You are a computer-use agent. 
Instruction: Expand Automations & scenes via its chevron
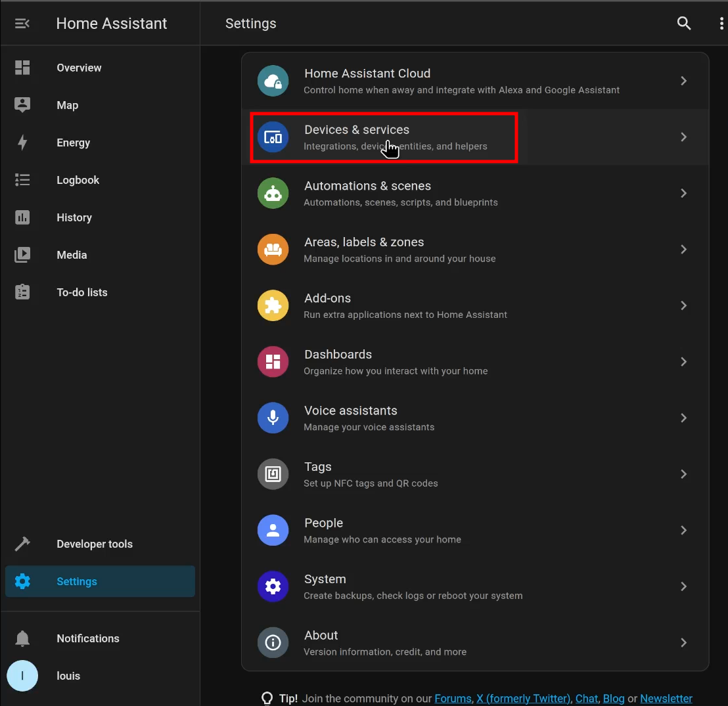(683, 193)
